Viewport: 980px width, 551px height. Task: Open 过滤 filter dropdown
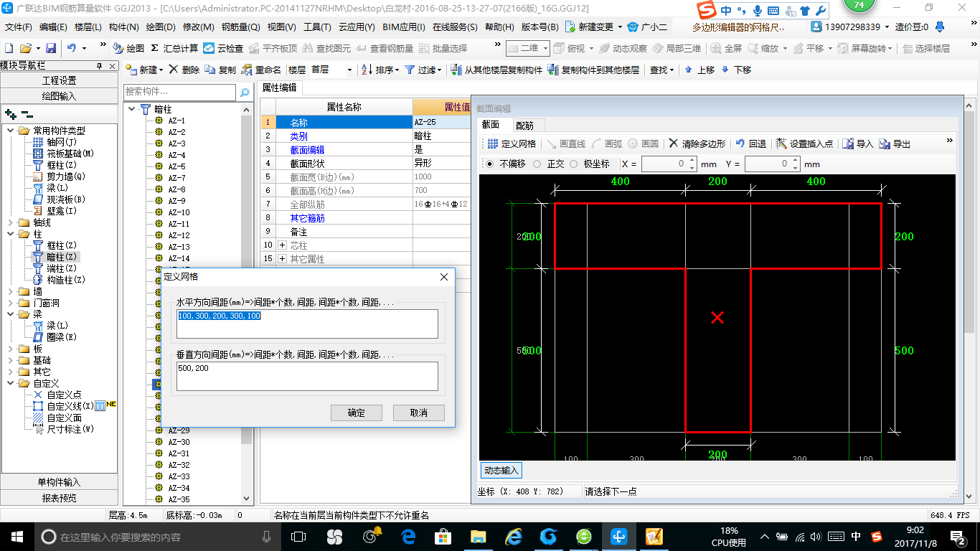(424, 70)
